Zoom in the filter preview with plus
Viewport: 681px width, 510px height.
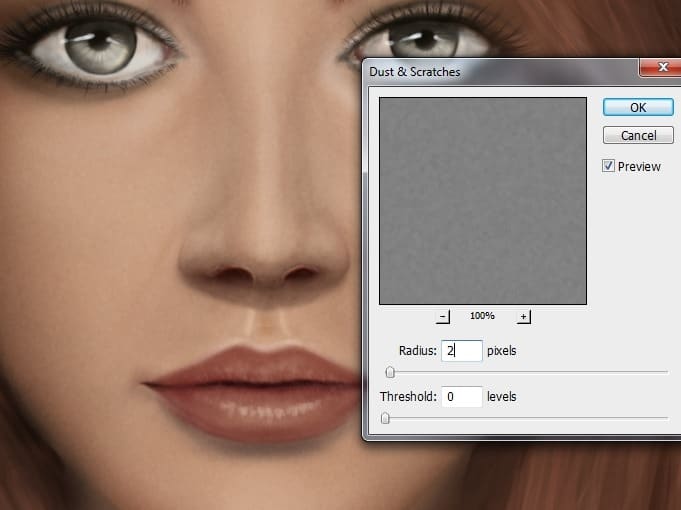pyautogui.click(x=523, y=317)
